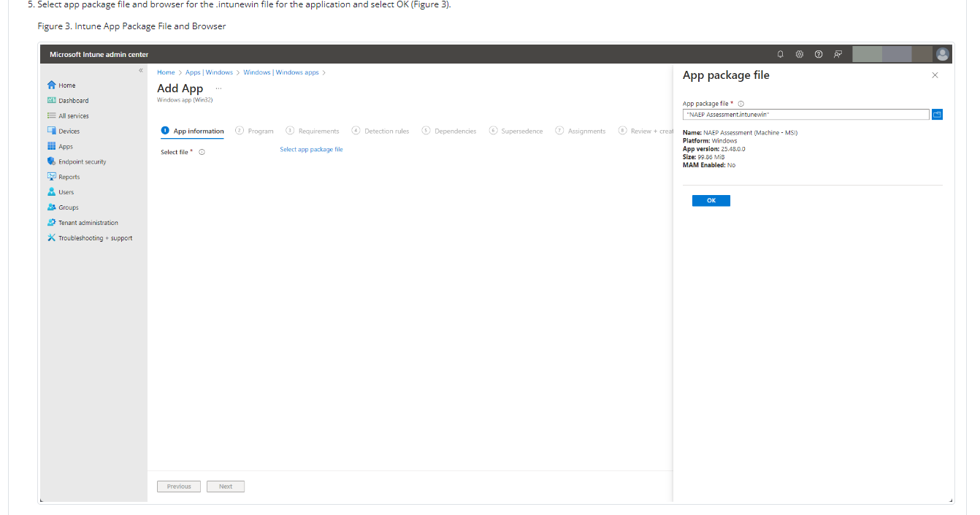Go to Windows | Windows apps breadcrumb
Screen dimensions: 980x515
tap(281, 72)
